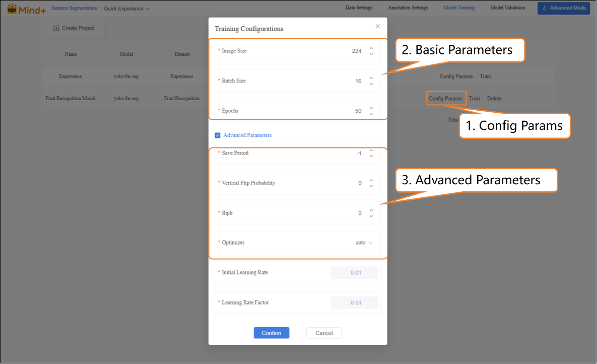Decrease Batch Size with down arrow
The height and width of the screenshot is (364, 597).
371,84
